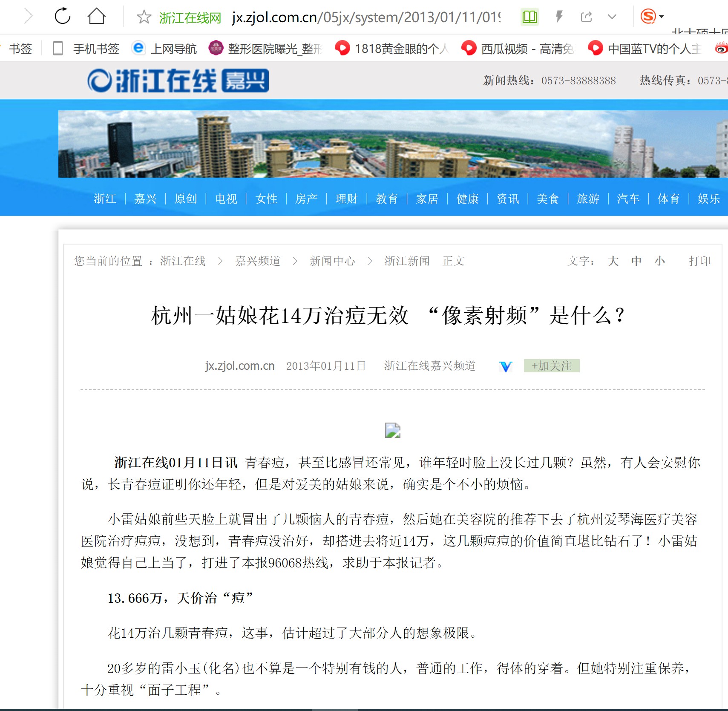The height and width of the screenshot is (711, 728).
Task: Select 房产 in navigation bar
Action: [307, 199]
